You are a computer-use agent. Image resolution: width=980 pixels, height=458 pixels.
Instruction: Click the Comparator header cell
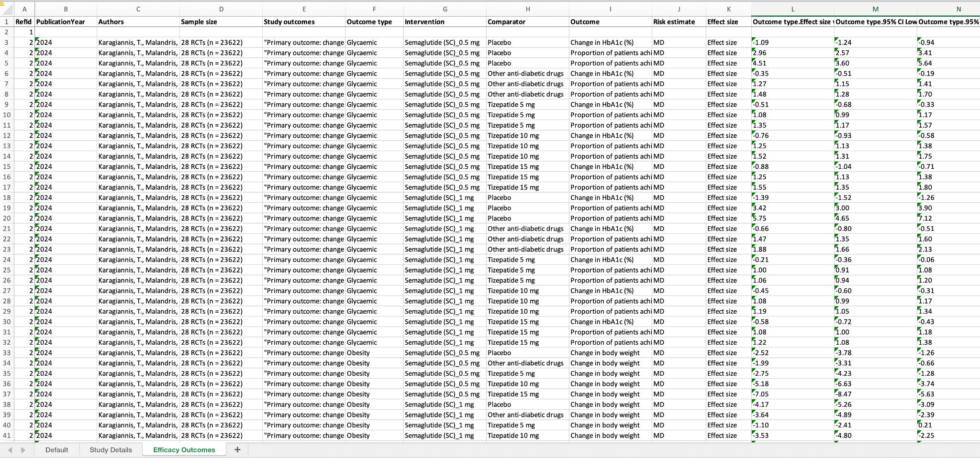(527, 22)
